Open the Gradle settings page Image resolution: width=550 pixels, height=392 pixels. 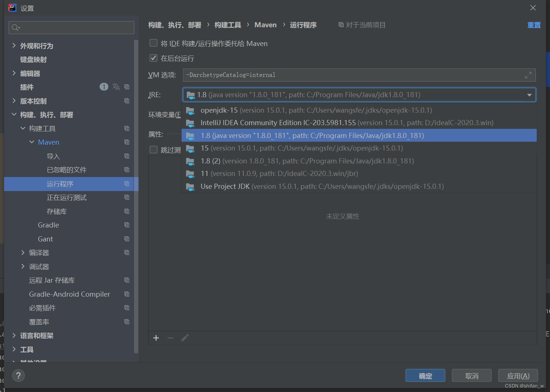coord(48,225)
